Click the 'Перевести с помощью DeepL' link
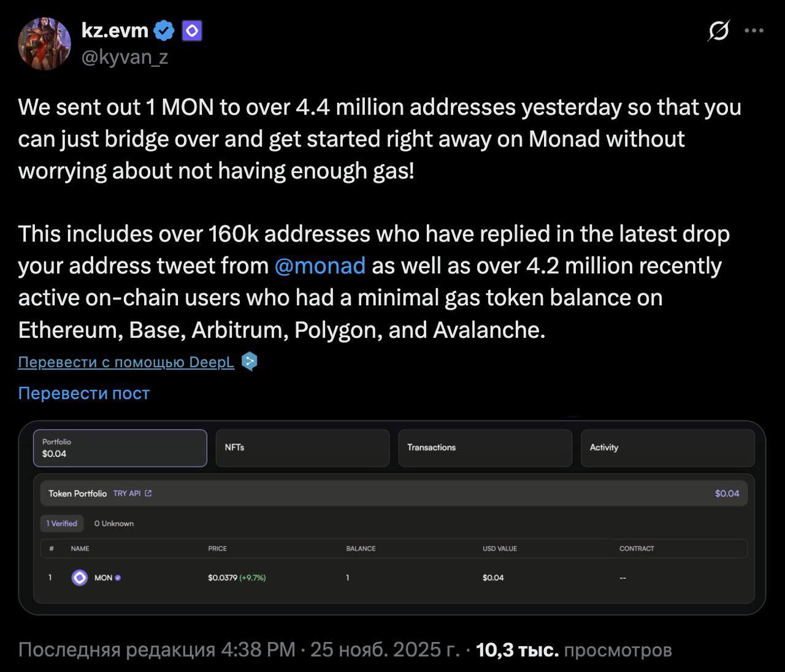The image size is (785, 672). pyautogui.click(x=126, y=362)
